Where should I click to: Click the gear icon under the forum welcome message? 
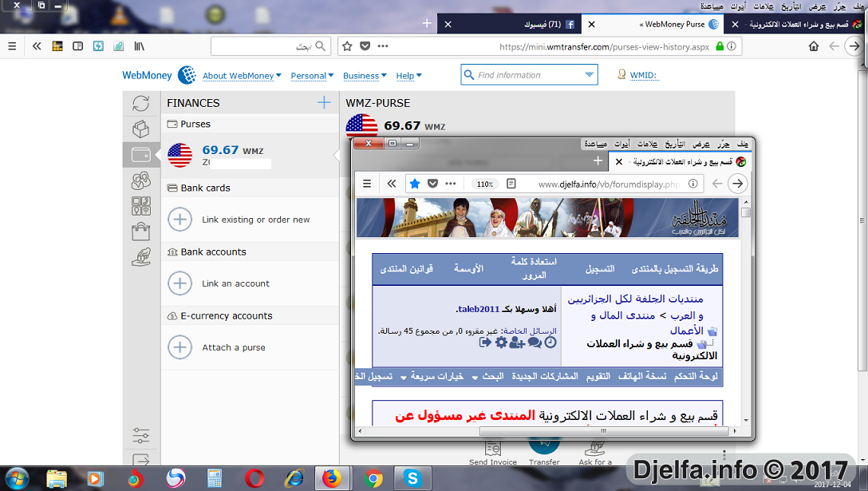(501, 343)
